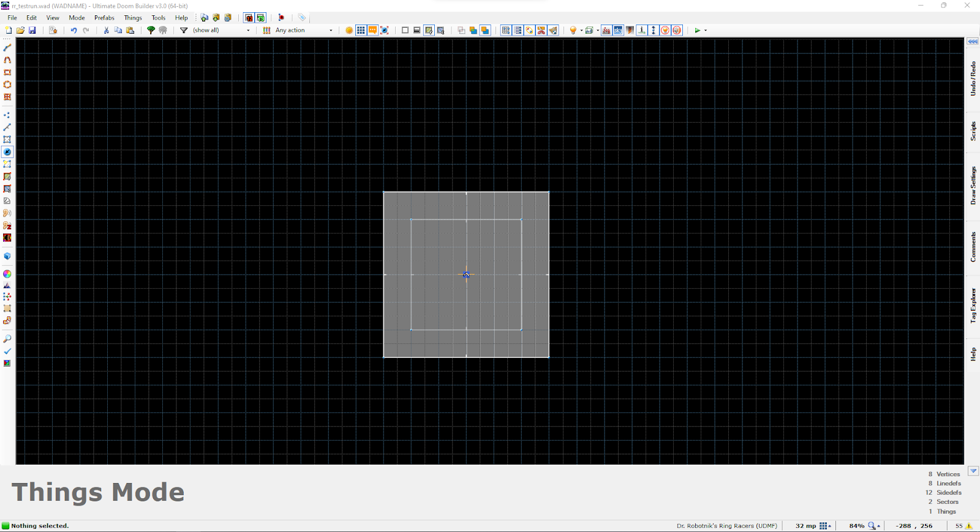This screenshot has width=980, height=532.
Task: Click the warnings count indicator in status bar
Action: pos(963,525)
